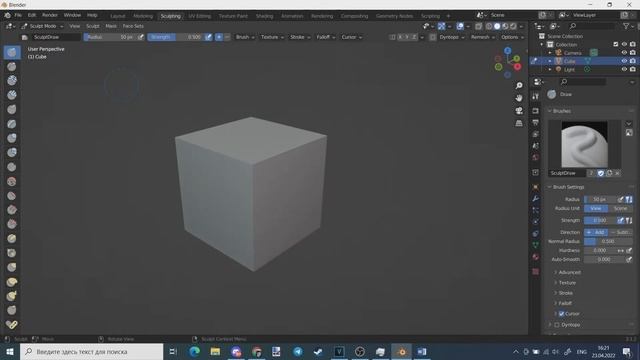
Task: Switch to the Shading workspace tab
Action: (264, 16)
